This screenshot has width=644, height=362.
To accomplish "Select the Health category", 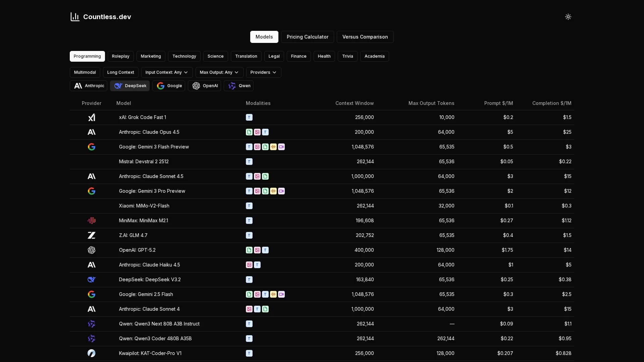I will click(324, 56).
